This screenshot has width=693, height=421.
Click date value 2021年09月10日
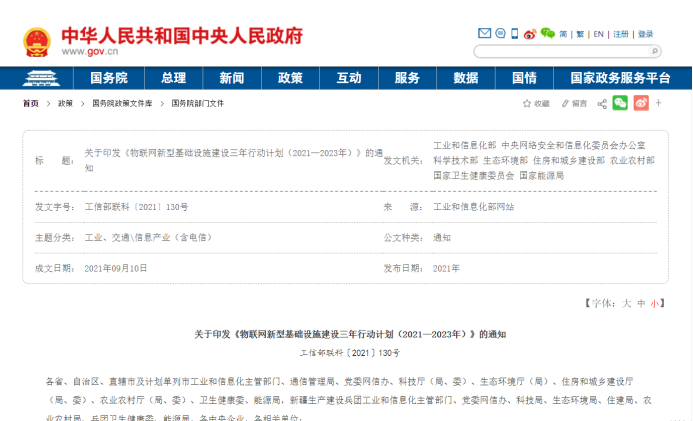[116, 268]
